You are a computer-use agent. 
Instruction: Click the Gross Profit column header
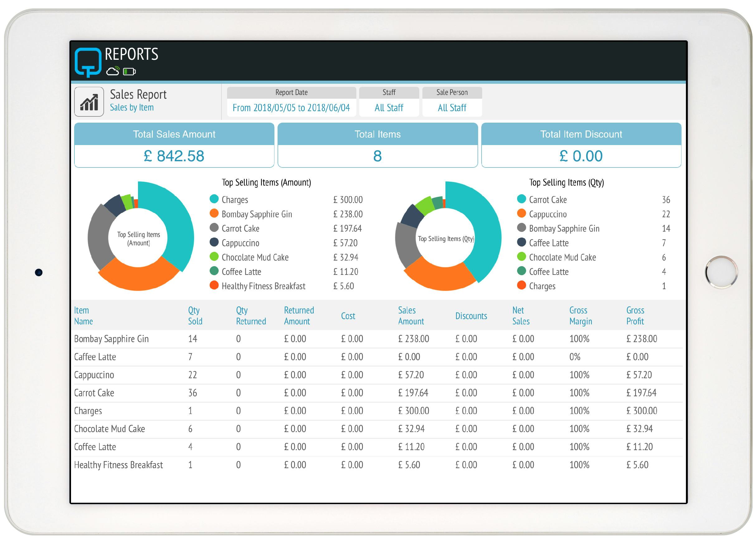tap(635, 316)
